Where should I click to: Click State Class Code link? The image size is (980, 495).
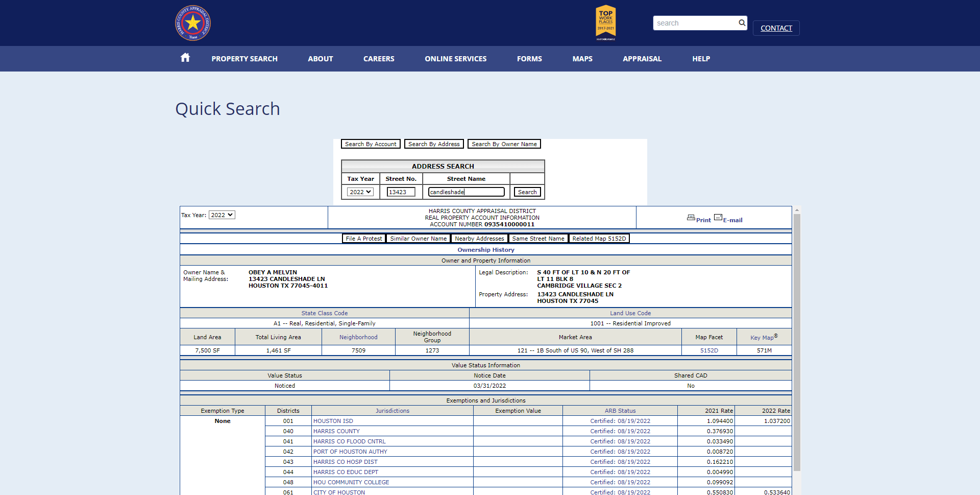(x=325, y=313)
